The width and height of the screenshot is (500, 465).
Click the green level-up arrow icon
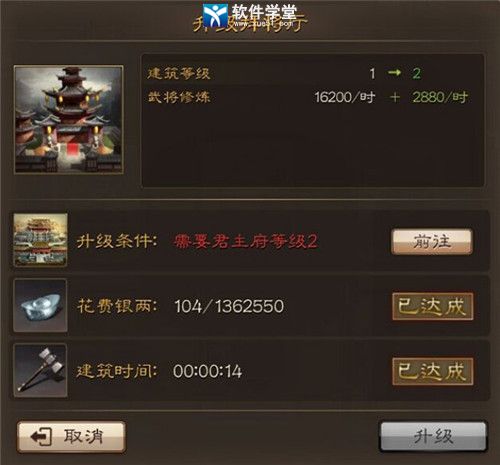394,72
